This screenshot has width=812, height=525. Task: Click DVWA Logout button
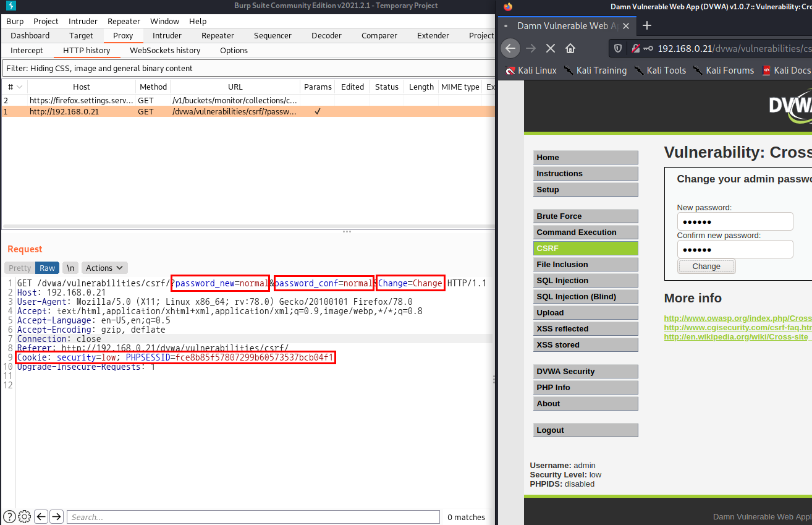tap(585, 430)
